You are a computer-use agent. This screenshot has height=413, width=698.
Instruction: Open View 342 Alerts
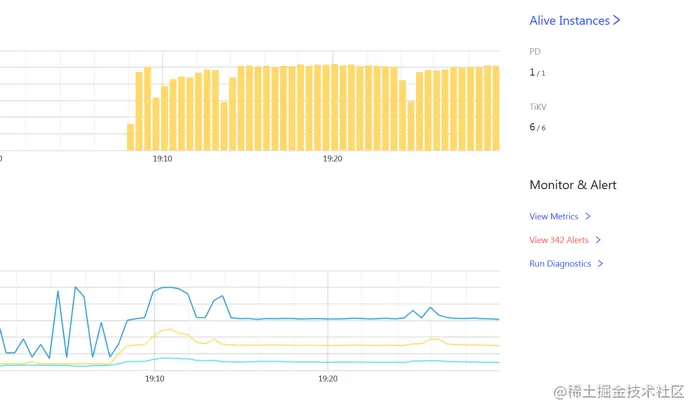point(559,240)
